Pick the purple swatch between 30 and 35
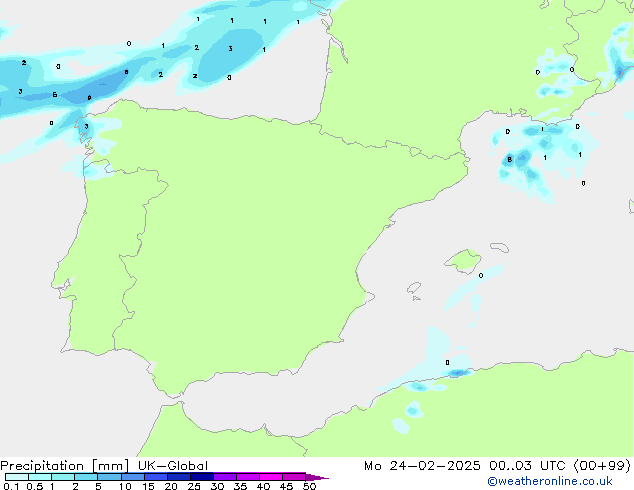Image resolution: width=634 pixels, height=490 pixels. tap(224, 477)
